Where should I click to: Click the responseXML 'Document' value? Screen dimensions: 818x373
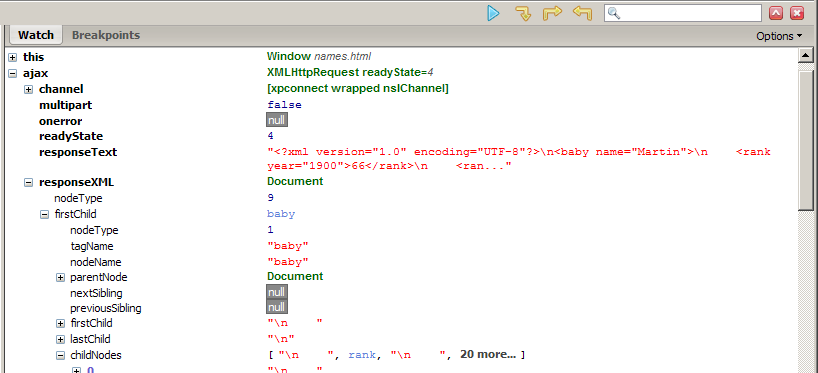295,182
